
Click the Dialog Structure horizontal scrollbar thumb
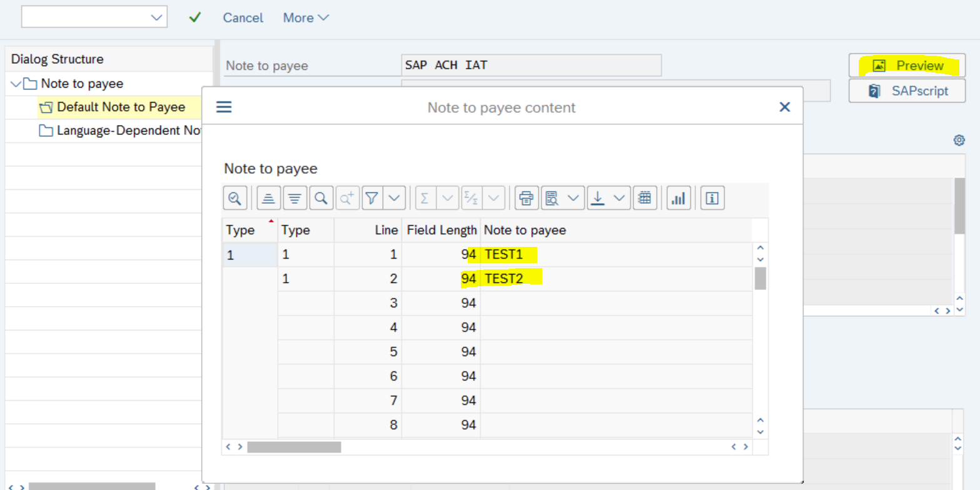[x=92, y=486]
